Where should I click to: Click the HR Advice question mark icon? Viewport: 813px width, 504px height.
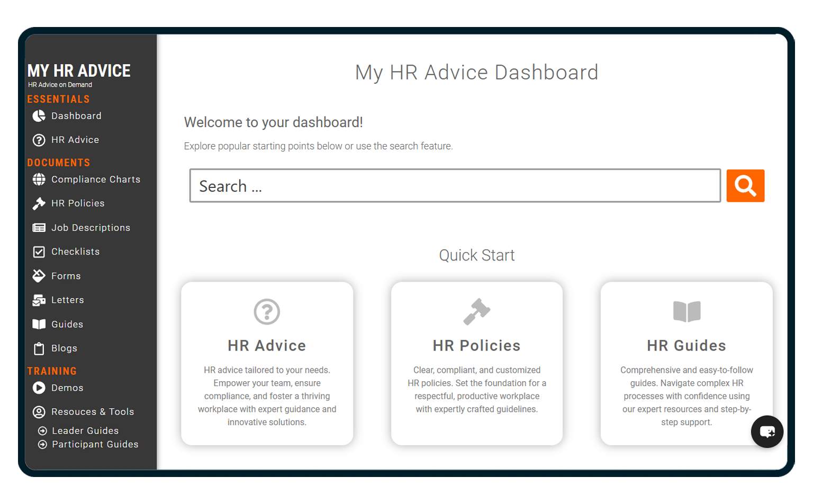[x=38, y=140]
